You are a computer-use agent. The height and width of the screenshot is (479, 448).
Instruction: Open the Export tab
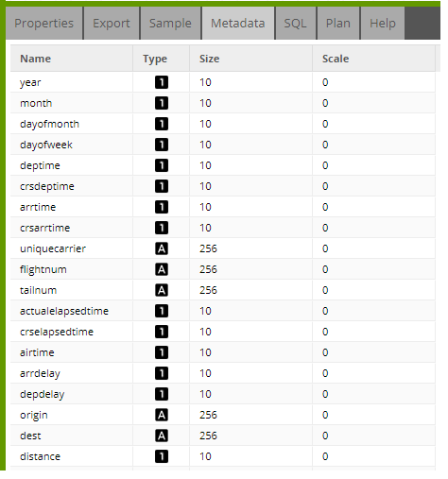click(x=112, y=24)
